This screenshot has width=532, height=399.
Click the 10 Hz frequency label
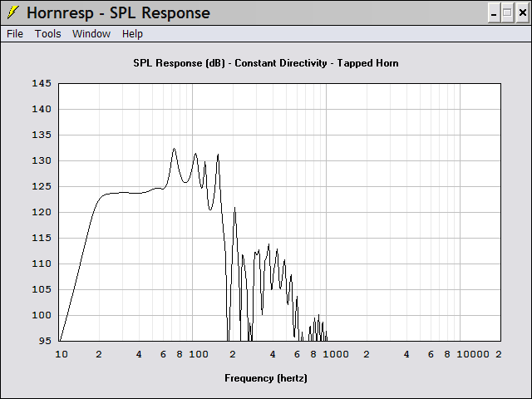point(62,355)
